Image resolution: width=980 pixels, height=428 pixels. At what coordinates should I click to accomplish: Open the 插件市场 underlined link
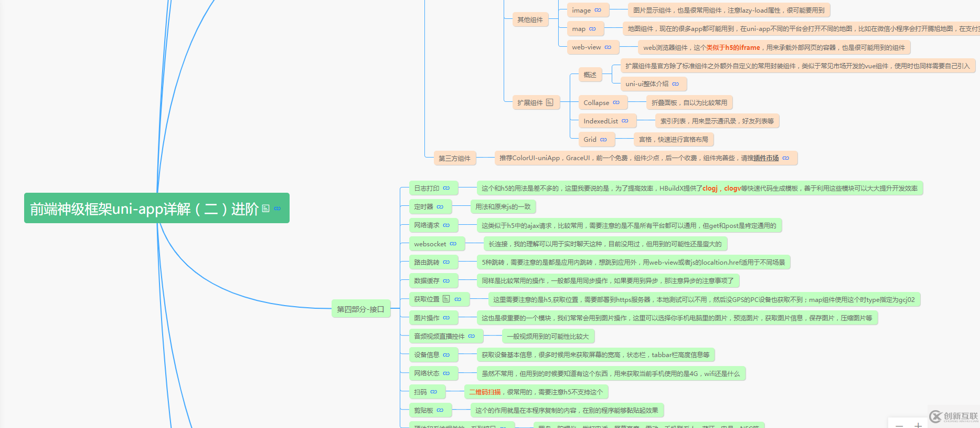point(766,158)
